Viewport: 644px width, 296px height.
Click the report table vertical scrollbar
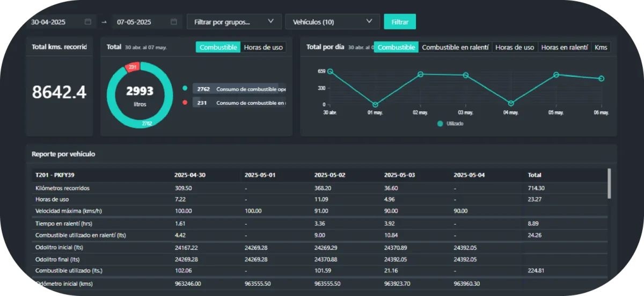coord(609,184)
